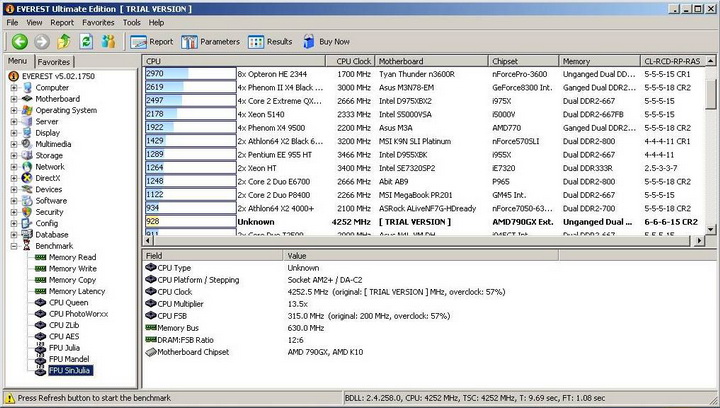Image resolution: width=720 pixels, height=408 pixels.
Task: Go back with the green arrow button
Action: [x=20, y=42]
